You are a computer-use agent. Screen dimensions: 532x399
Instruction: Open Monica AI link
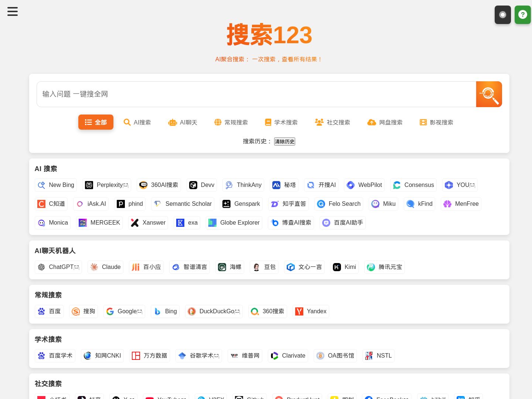(53, 223)
